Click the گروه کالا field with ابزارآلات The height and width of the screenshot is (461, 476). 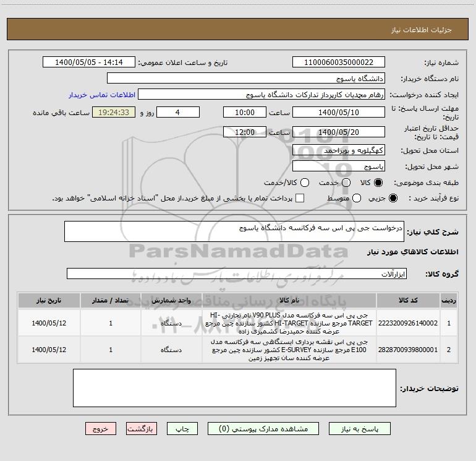tap(237, 274)
